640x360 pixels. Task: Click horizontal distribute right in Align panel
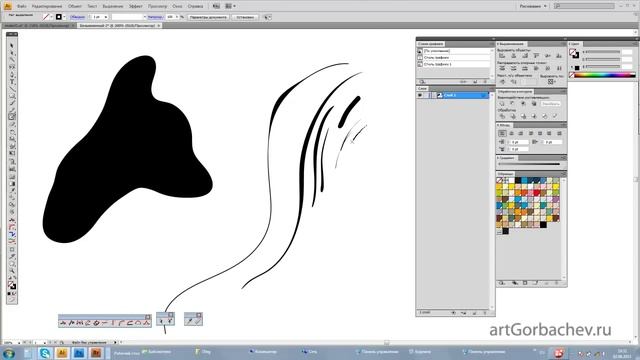pos(559,69)
